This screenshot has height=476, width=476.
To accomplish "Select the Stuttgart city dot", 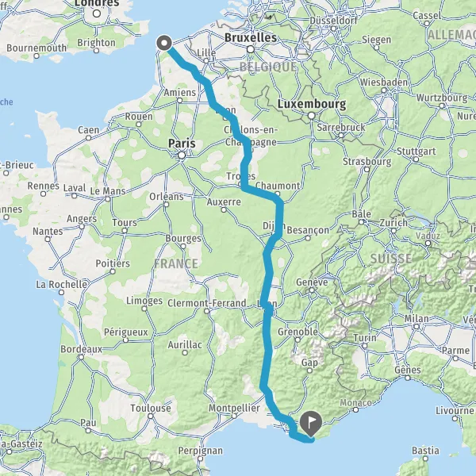I will tap(416, 159).
